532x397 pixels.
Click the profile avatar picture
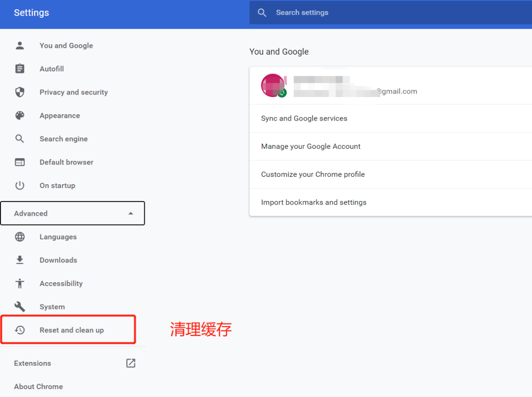tap(273, 85)
